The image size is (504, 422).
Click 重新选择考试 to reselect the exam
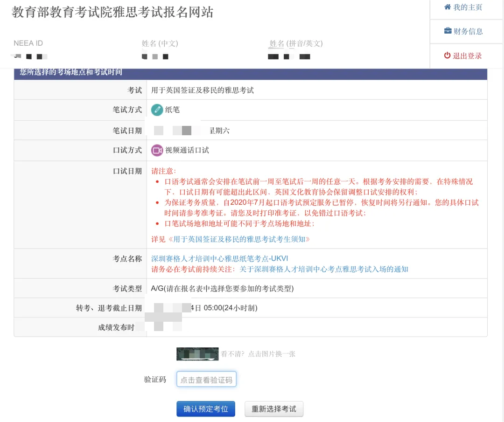(x=274, y=408)
